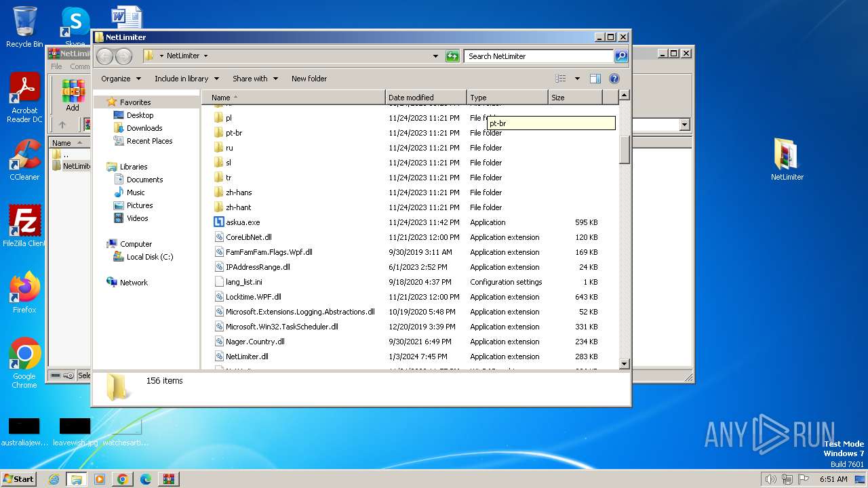Viewport: 868px width, 488px height.
Task: Open Documents library
Action: pos(144,180)
